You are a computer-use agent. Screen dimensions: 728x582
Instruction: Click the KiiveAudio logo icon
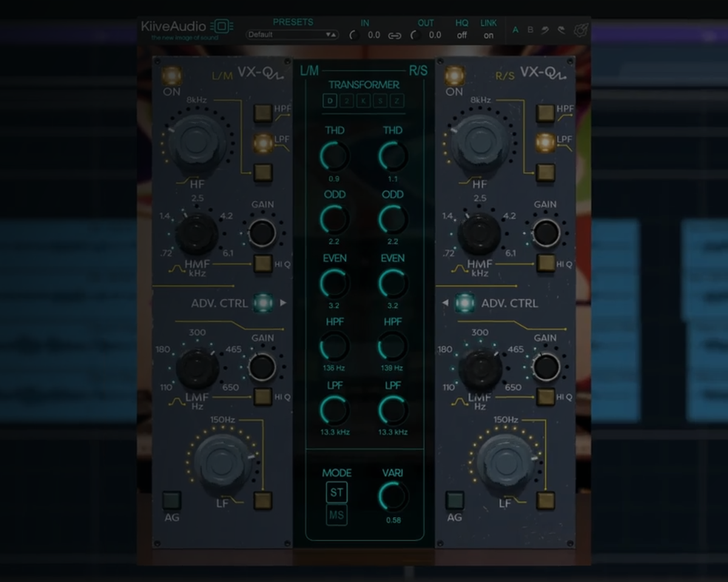pyautogui.click(x=222, y=27)
